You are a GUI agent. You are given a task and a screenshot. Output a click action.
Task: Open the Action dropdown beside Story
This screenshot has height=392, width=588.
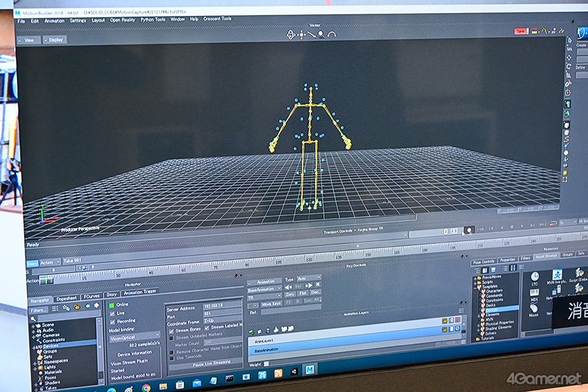pyautogui.click(x=49, y=262)
